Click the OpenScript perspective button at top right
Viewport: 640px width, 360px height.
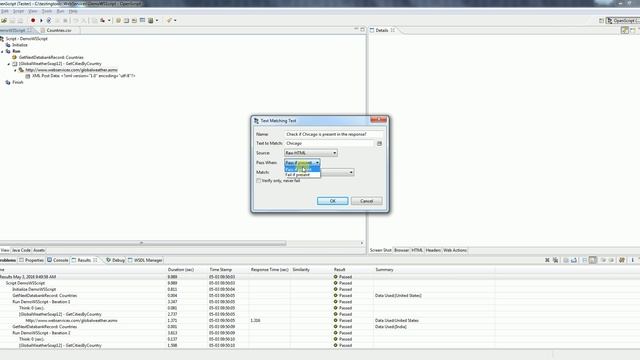pyautogui.click(x=623, y=20)
